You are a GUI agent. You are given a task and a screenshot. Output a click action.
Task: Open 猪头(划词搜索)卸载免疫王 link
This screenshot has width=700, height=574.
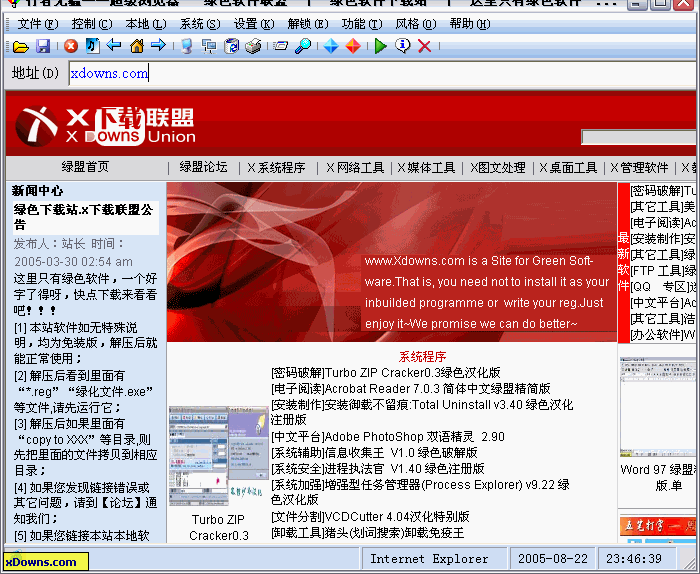pos(367,533)
